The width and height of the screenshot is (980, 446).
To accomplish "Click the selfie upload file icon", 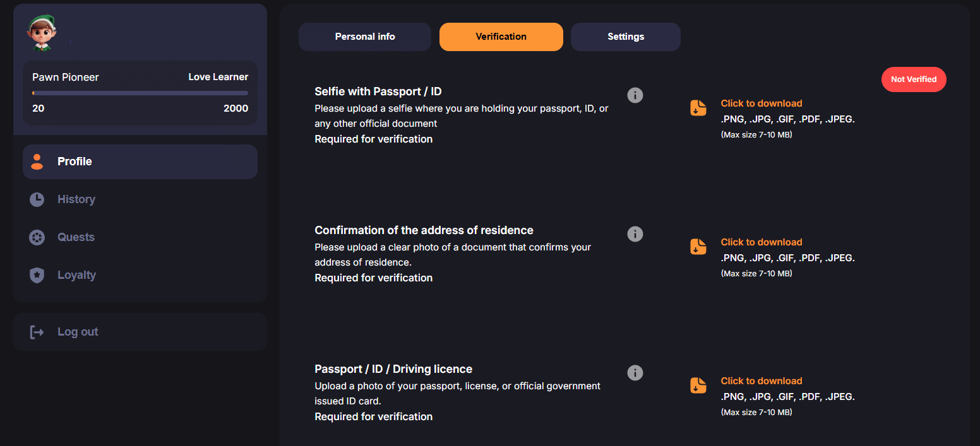I will pyautogui.click(x=698, y=108).
